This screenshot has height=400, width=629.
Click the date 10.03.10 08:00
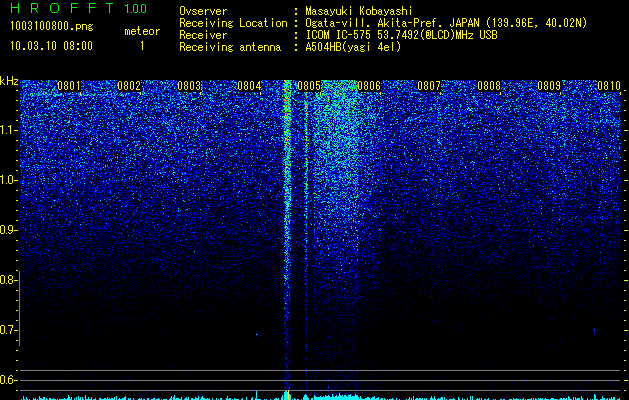click(x=51, y=46)
